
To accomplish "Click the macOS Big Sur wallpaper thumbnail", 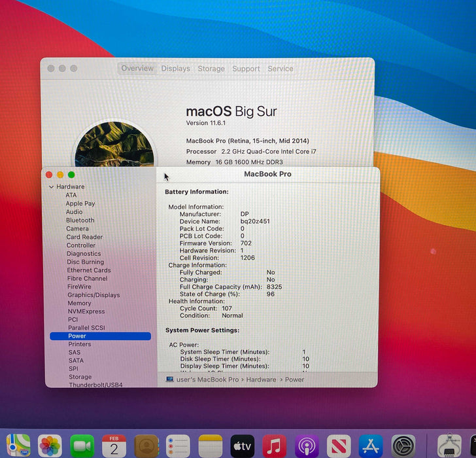I will (114, 144).
